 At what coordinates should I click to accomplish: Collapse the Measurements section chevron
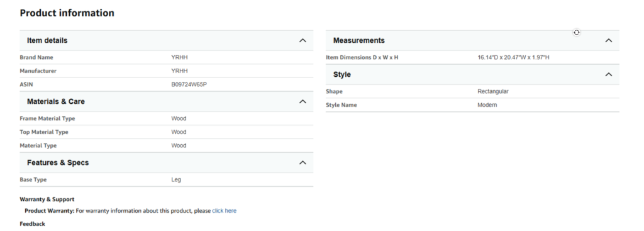(609, 40)
